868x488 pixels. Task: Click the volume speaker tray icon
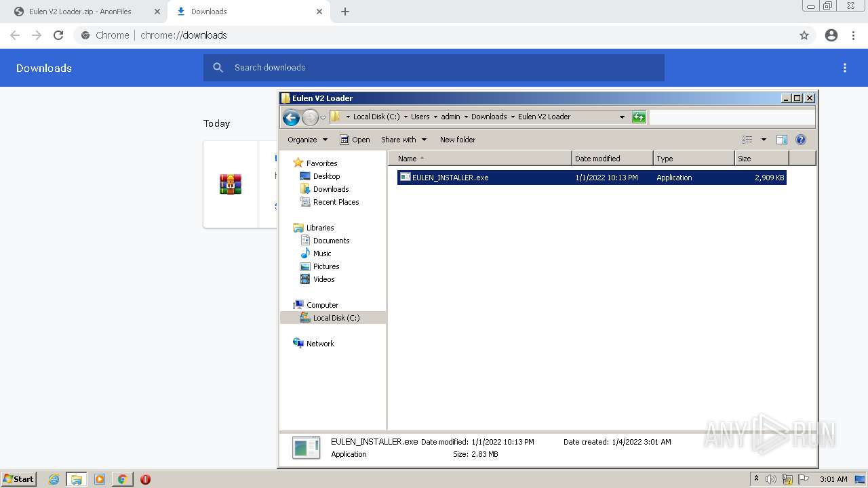pos(771,479)
